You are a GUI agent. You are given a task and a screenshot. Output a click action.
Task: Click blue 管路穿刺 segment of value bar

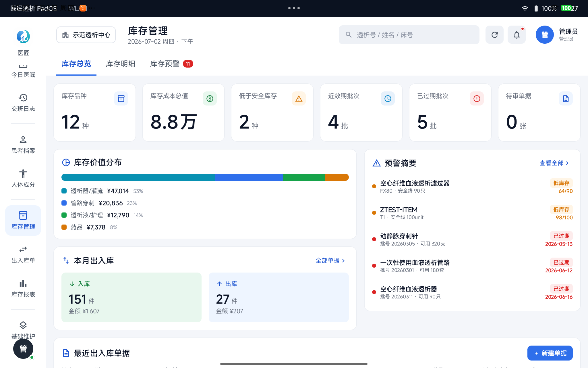249,177
